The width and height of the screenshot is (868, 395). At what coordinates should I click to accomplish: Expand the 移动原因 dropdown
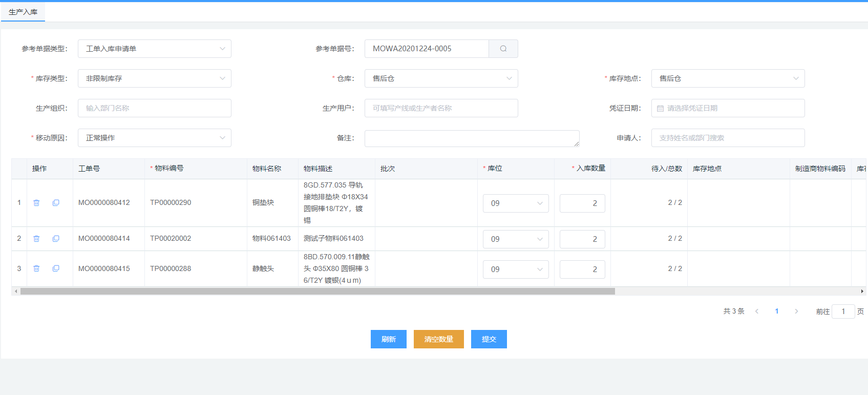(154, 138)
